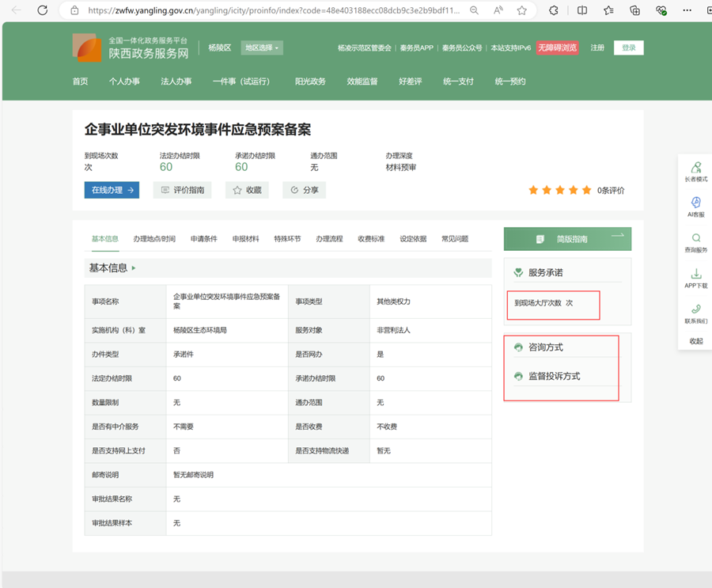Click the browser favorites star icon
712x588 pixels.
point(522,10)
